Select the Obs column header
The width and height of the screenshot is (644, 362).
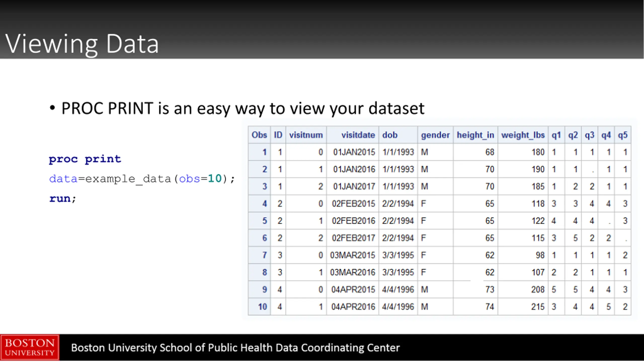(x=259, y=135)
